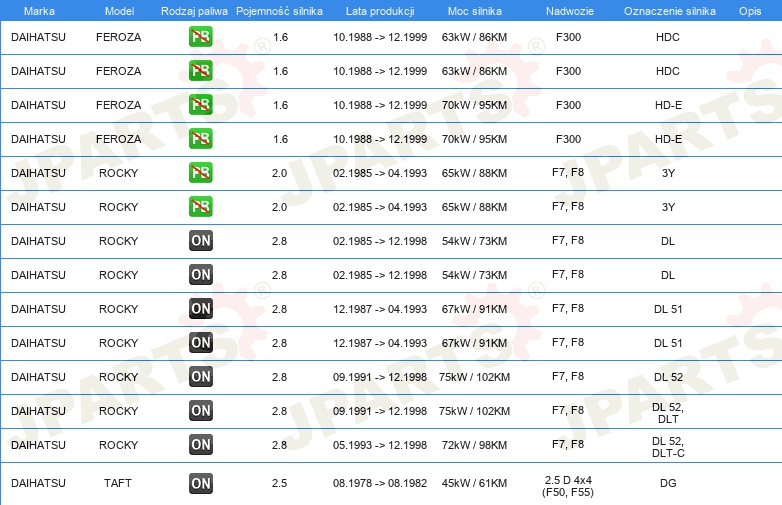Click DAIHATSU in the TAFT row
782x505 pixels.
(38, 483)
